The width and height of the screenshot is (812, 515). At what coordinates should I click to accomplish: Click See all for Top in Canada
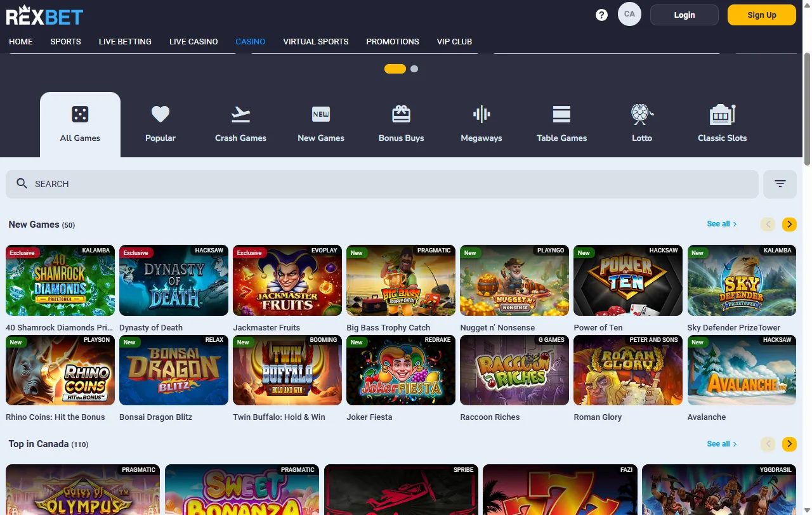point(722,444)
